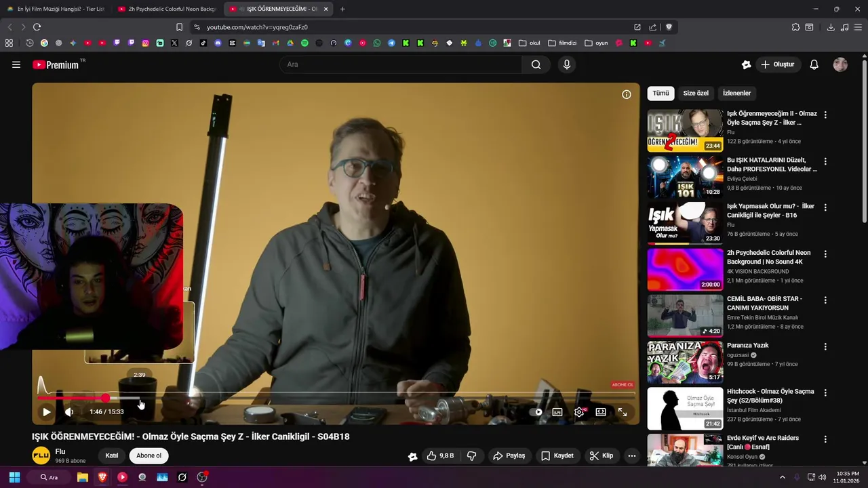
Task: Switch to En İyi Film Müziği browser tab
Action: pyautogui.click(x=56, y=9)
